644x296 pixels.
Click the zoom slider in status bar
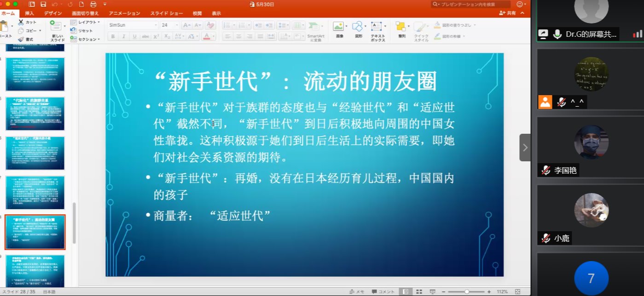467,292
